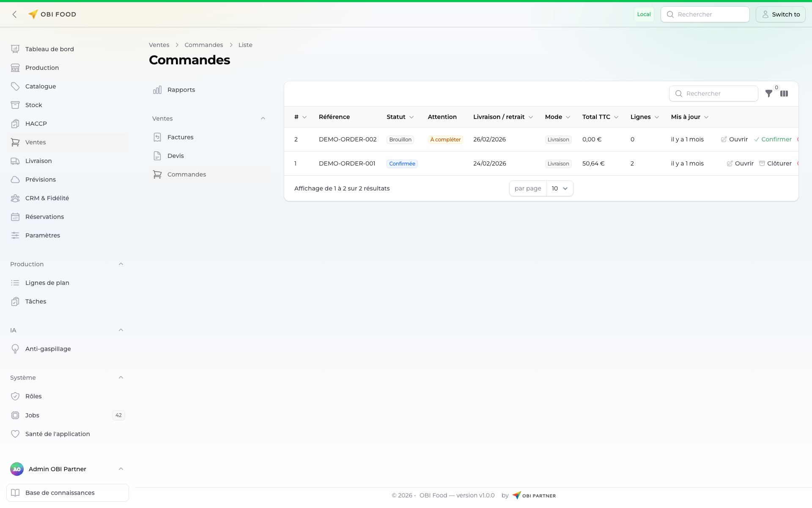The height and width of the screenshot is (508, 812).
Task: Open the Rapports chart item
Action: tap(181, 90)
